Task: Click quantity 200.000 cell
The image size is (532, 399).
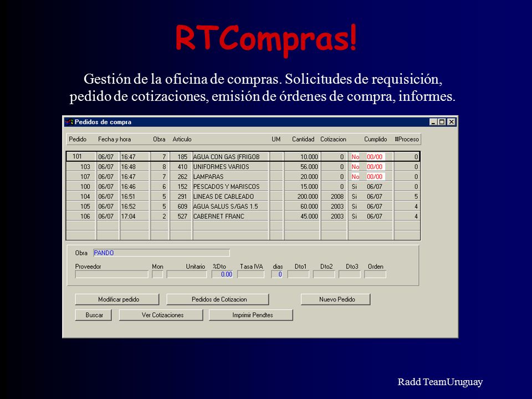Action: coord(303,196)
